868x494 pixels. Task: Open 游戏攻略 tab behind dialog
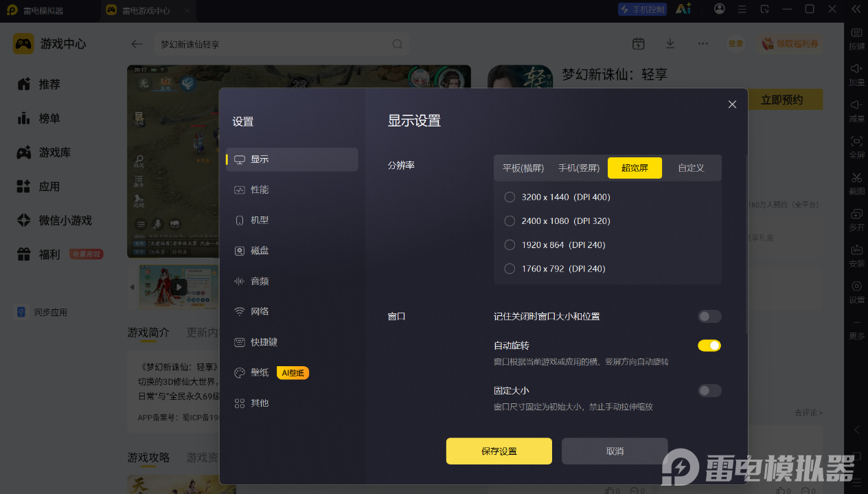coord(148,458)
